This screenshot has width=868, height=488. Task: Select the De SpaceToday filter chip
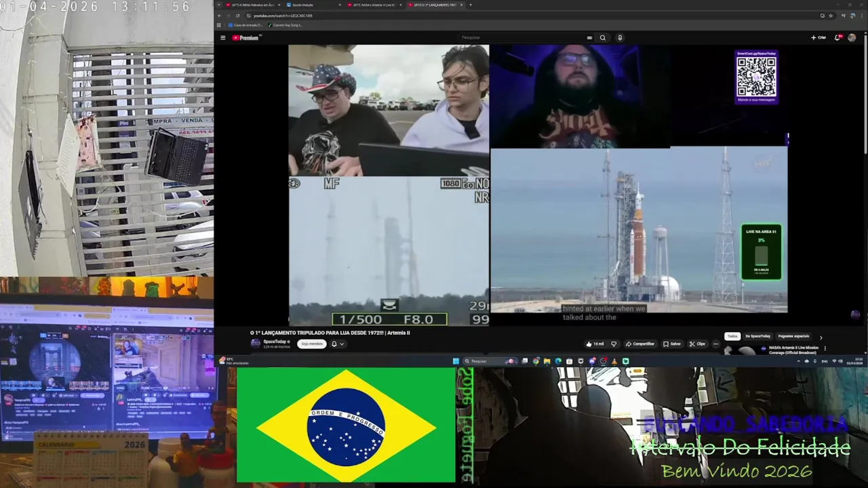click(757, 336)
